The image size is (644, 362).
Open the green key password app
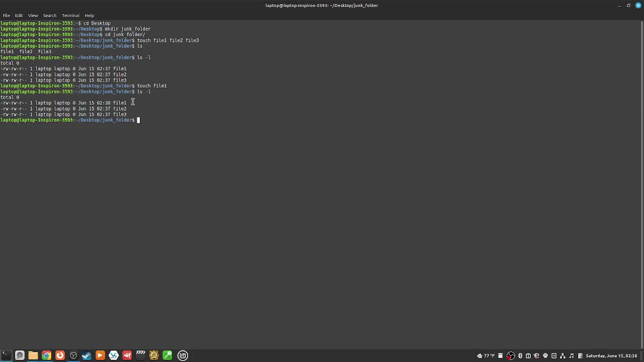point(167,355)
